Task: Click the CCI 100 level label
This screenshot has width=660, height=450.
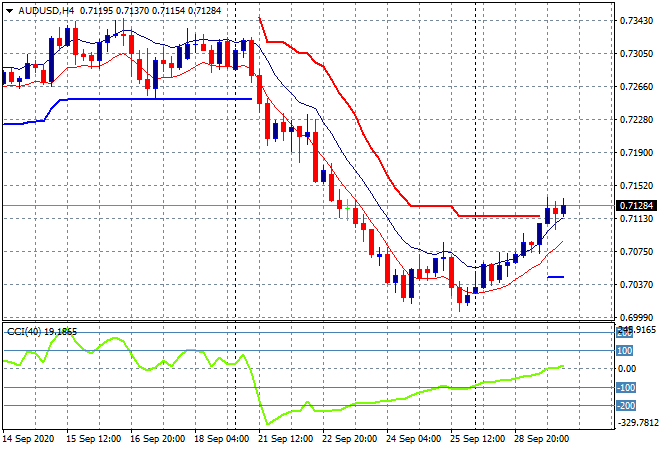Action: [625, 351]
